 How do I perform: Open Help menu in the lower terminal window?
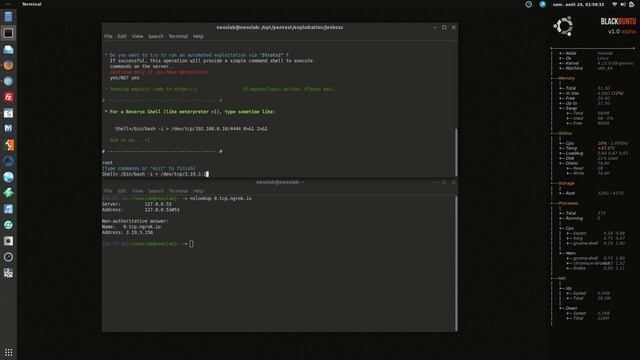[198, 191]
